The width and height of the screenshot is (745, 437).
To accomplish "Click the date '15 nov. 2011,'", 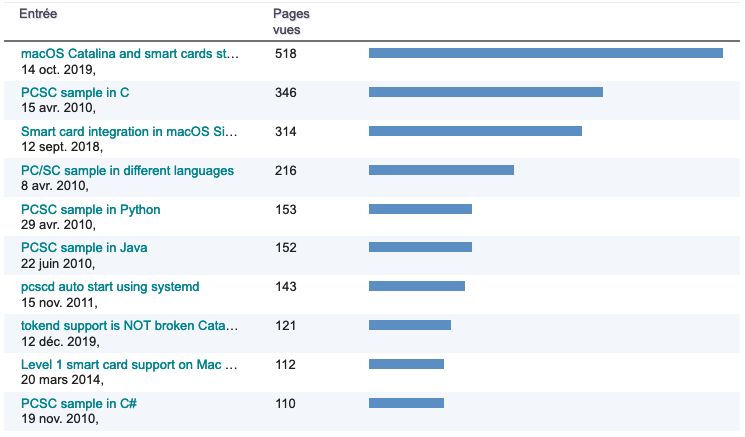I will click(59, 303).
